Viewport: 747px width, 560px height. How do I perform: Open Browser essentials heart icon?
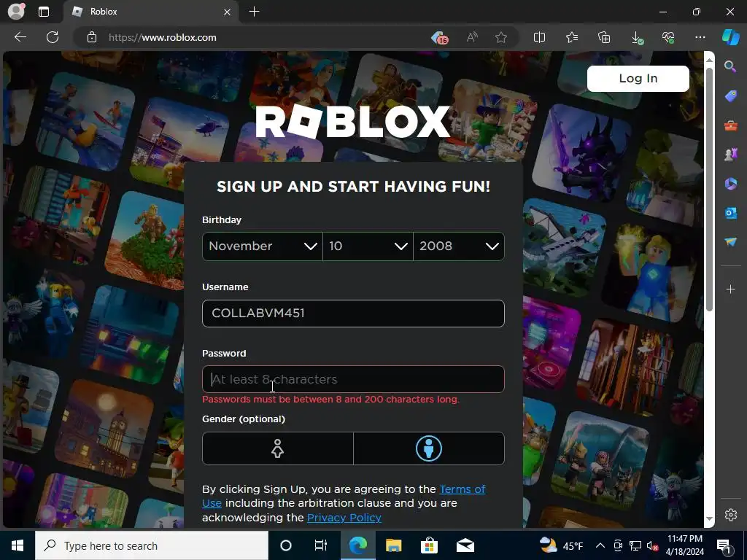[x=668, y=37]
